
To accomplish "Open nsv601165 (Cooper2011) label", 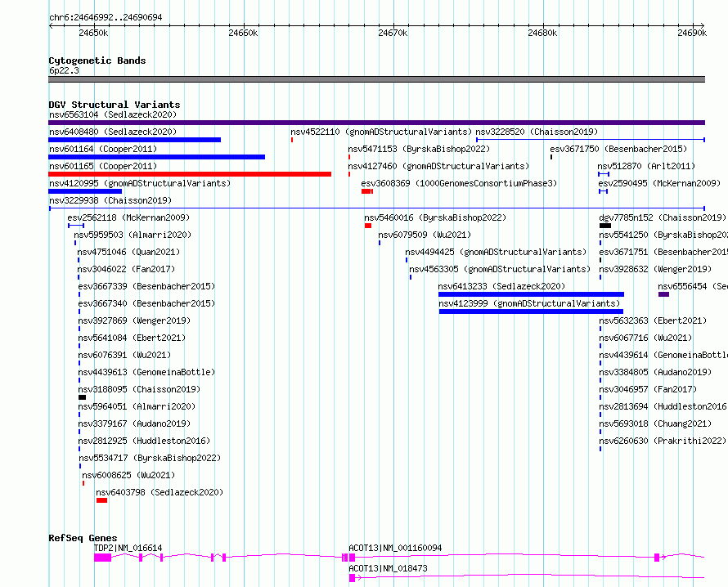I will (103, 166).
